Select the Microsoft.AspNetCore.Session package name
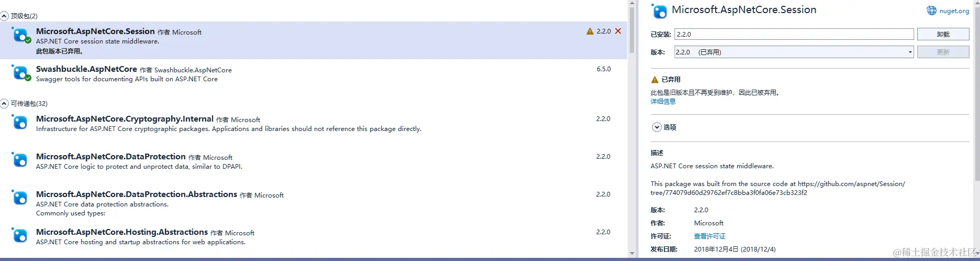The image size is (980, 261). point(95,31)
